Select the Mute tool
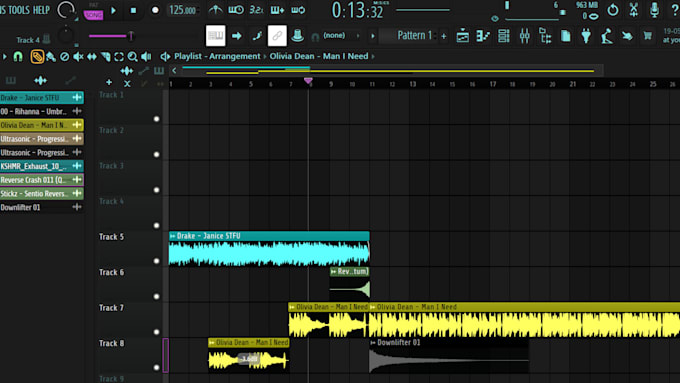The image size is (680, 383). point(78,56)
